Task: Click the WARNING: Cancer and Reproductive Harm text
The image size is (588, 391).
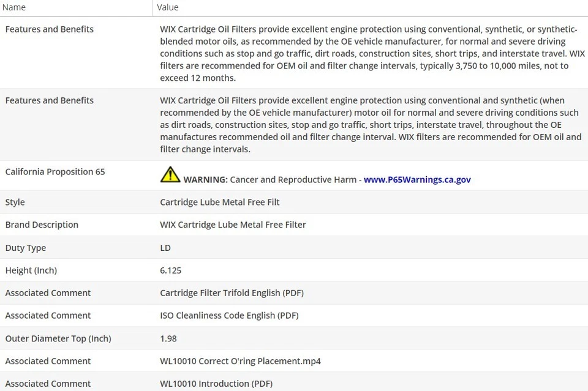Action: point(269,180)
